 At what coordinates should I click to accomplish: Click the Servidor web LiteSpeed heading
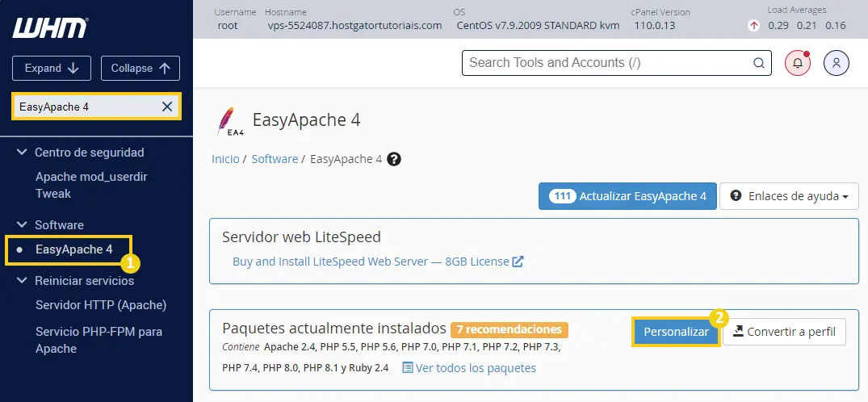[301, 237]
